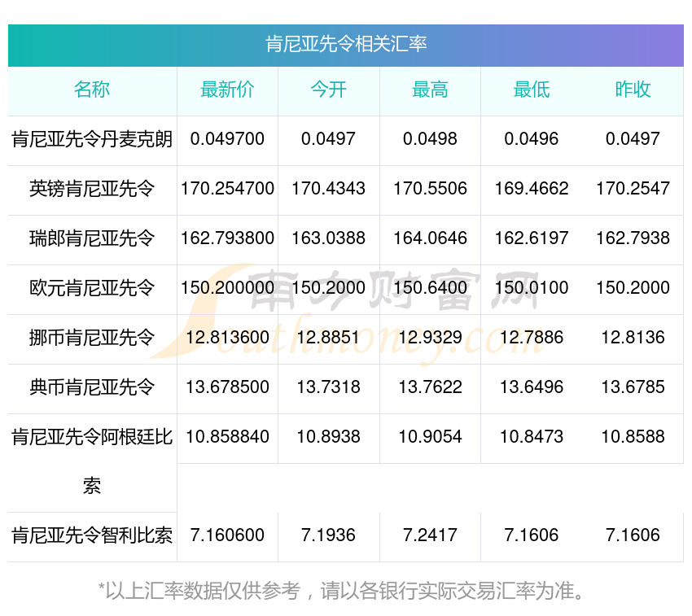Select the 瑞郎肯尼亚先令 row label

tap(92, 238)
